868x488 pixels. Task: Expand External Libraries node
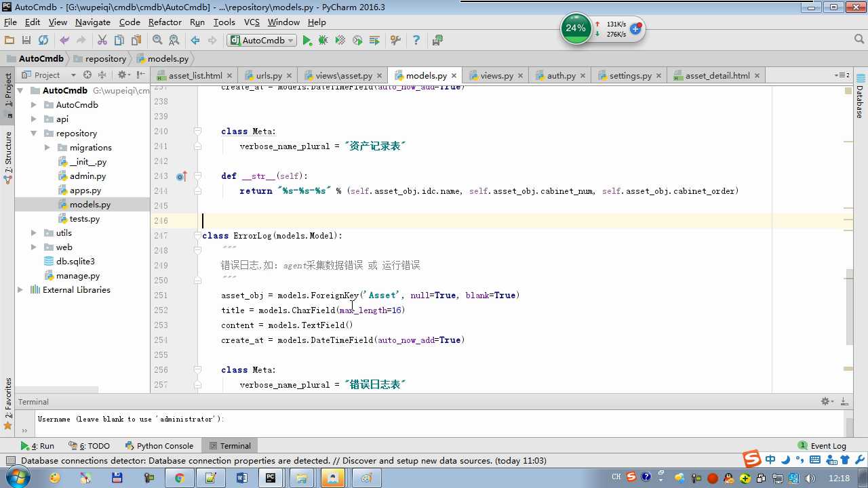point(20,289)
